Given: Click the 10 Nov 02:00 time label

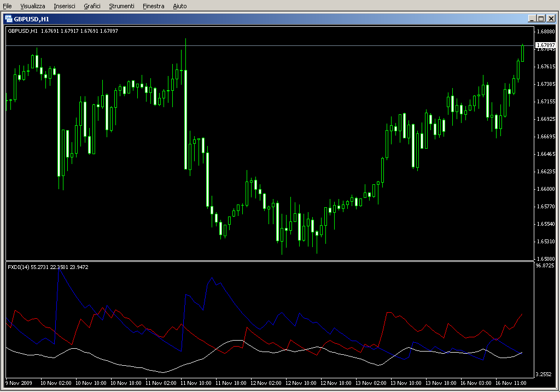Looking at the screenshot, I should [x=56, y=383].
